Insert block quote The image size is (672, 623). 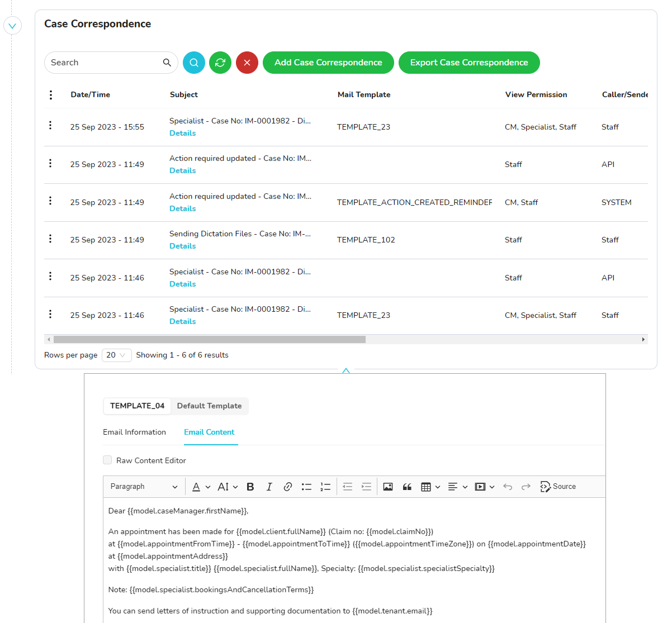click(407, 487)
